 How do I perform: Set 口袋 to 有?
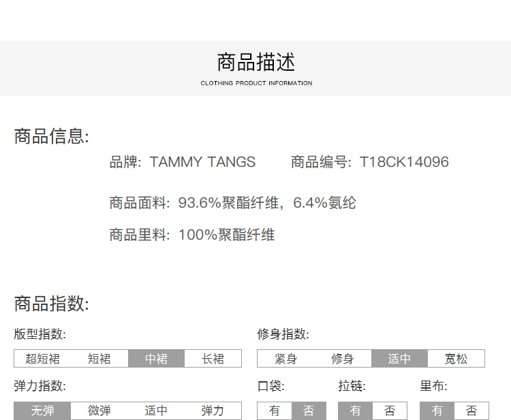pyautogui.click(x=275, y=410)
